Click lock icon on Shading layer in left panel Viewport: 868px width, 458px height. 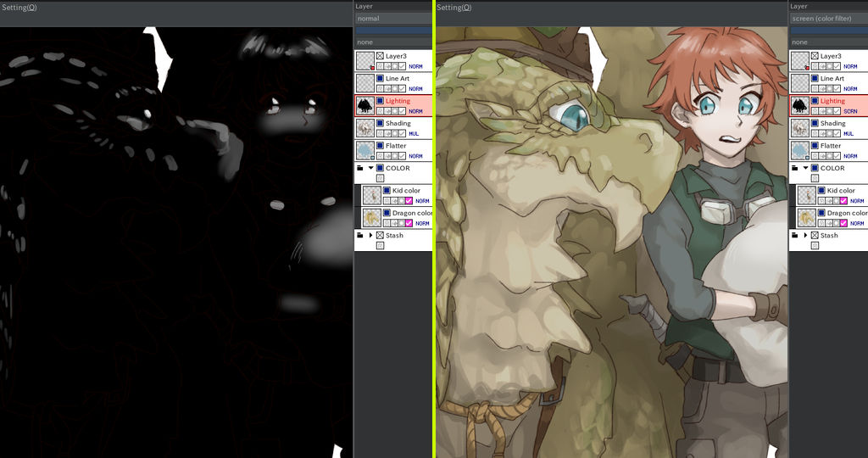pyautogui.click(x=381, y=133)
